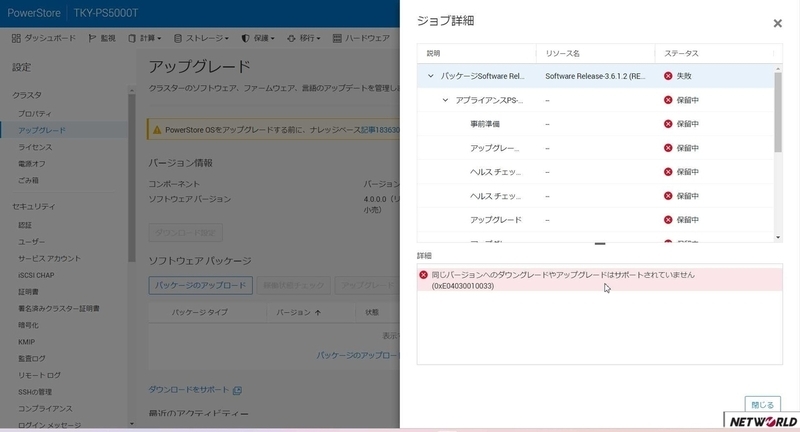Select the 事前準備 job row

[x=595, y=124]
